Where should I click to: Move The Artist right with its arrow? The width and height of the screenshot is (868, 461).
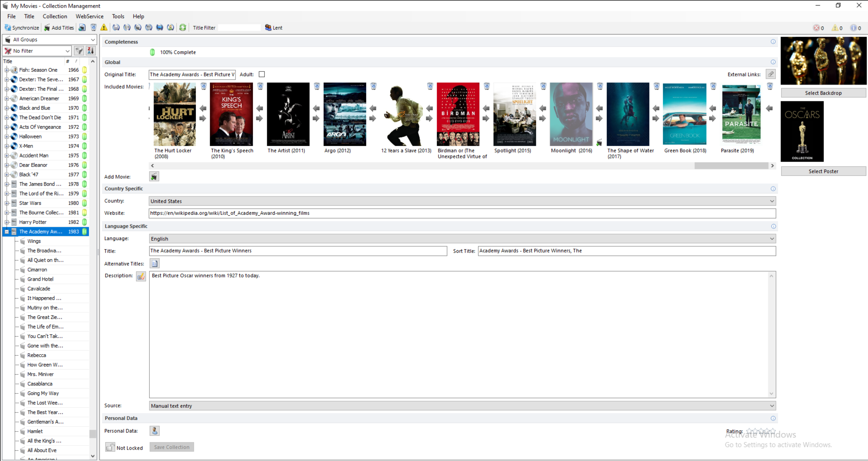pos(316,118)
